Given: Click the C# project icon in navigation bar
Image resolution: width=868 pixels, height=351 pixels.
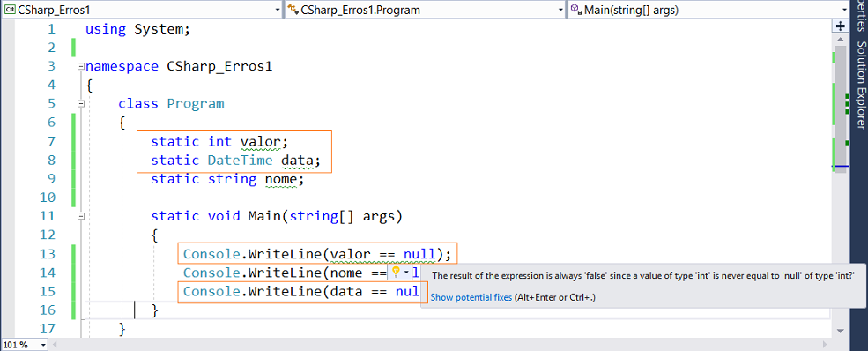Looking at the screenshot, I should [x=10, y=10].
